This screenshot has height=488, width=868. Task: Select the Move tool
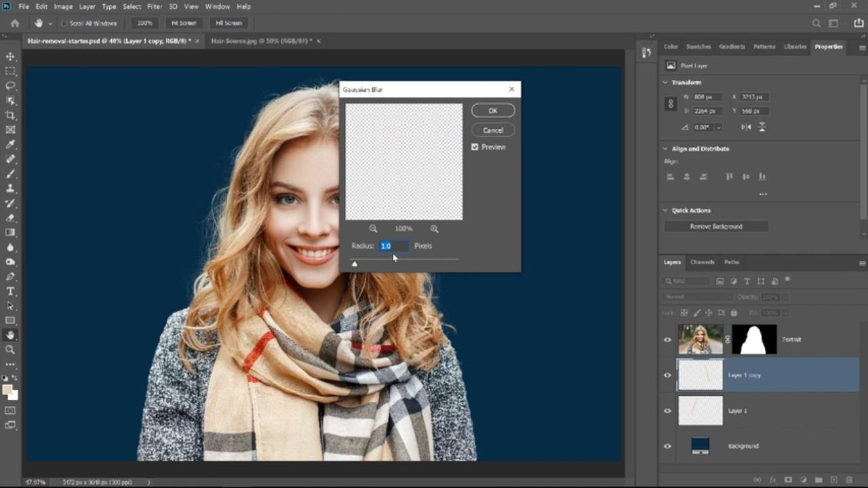pyautogui.click(x=10, y=56)
